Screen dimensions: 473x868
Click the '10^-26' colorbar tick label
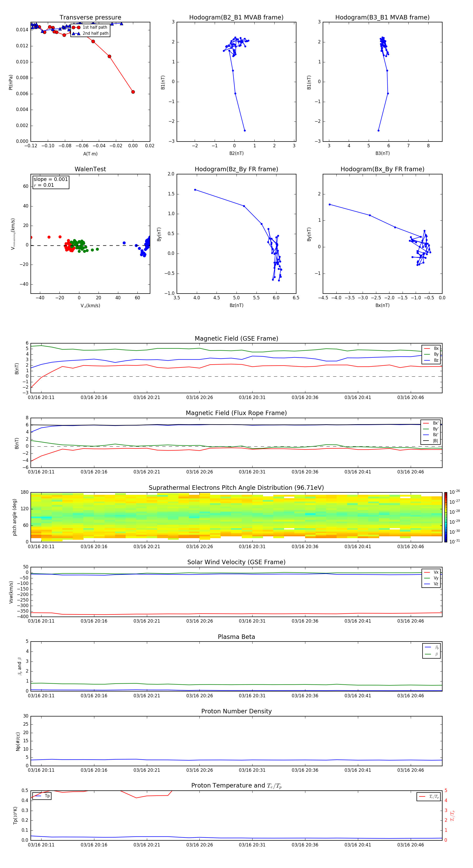[x=455, y=492]
